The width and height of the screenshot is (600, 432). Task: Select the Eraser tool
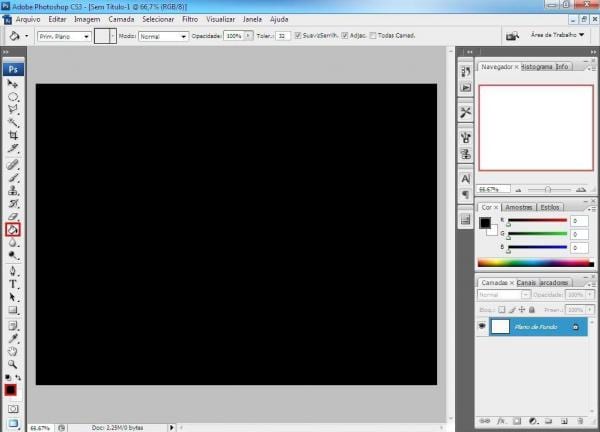(13, 216)
